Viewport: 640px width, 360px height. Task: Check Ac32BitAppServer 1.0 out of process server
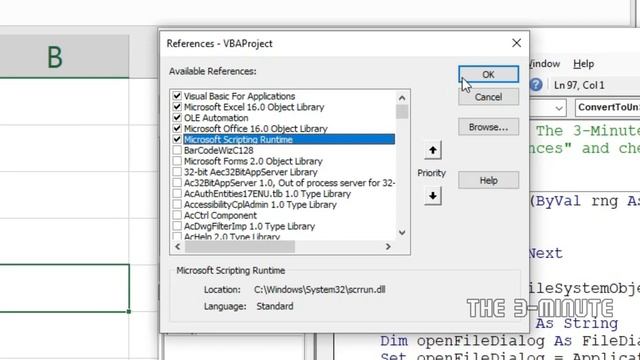(177, 183)
